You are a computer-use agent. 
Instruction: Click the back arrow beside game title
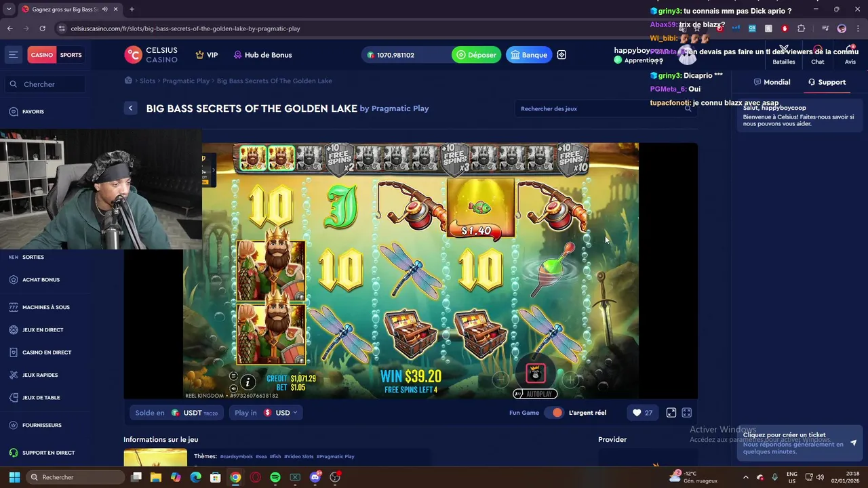tap(130, 108)
